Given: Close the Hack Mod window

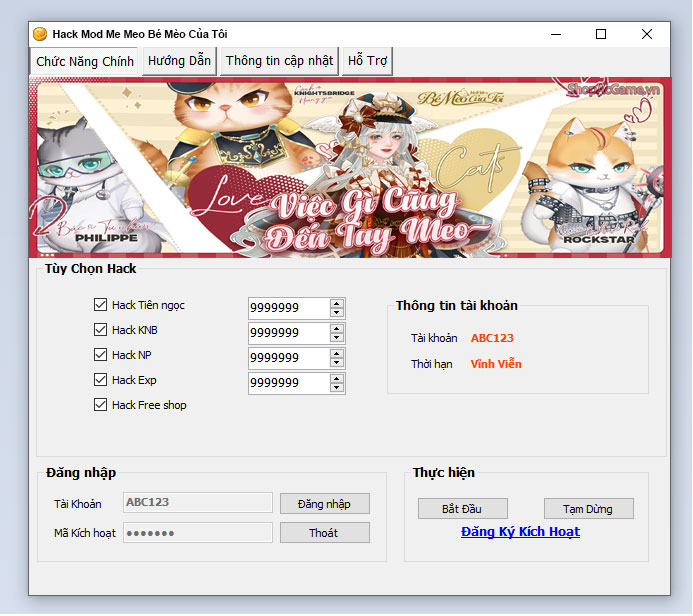Looking at the screenshot, I should (x=647, y=34).
